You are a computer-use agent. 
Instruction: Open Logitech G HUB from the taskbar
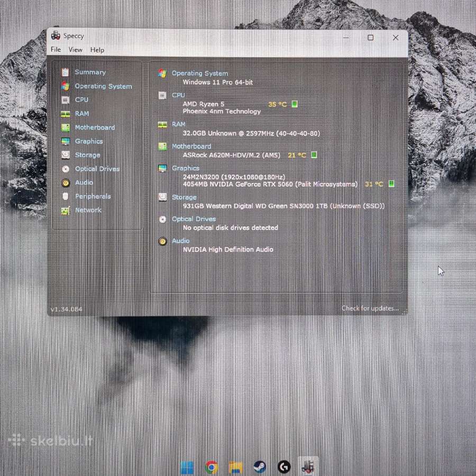[284, 468]
